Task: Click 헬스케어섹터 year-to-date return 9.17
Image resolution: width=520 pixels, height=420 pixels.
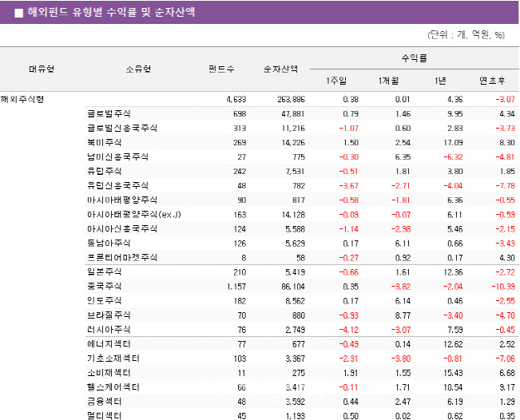Action: (x=507, y=387)
